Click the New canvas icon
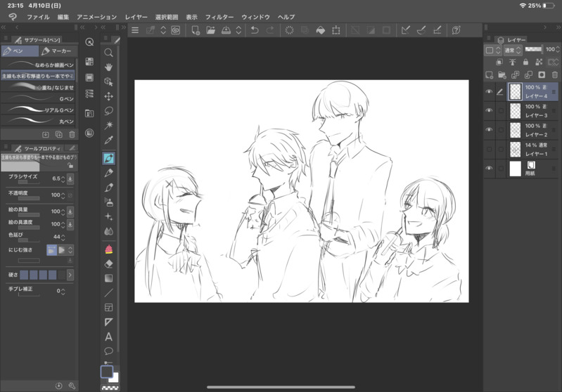562x392 pixels. (196, 30)
